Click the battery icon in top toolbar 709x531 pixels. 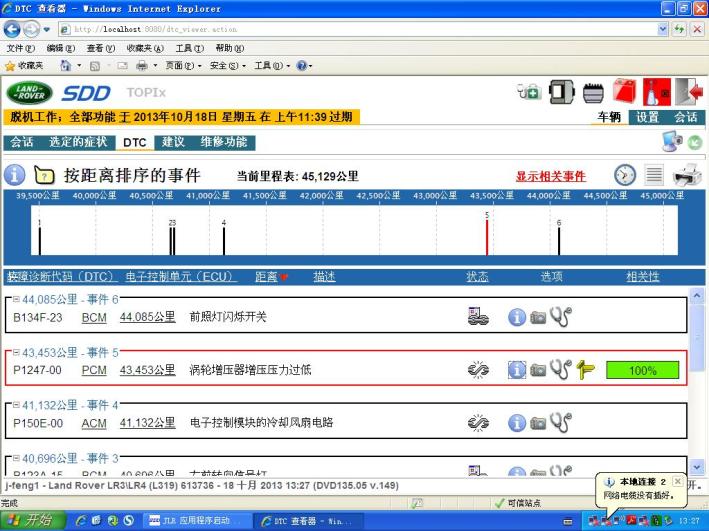coord(593,93)
